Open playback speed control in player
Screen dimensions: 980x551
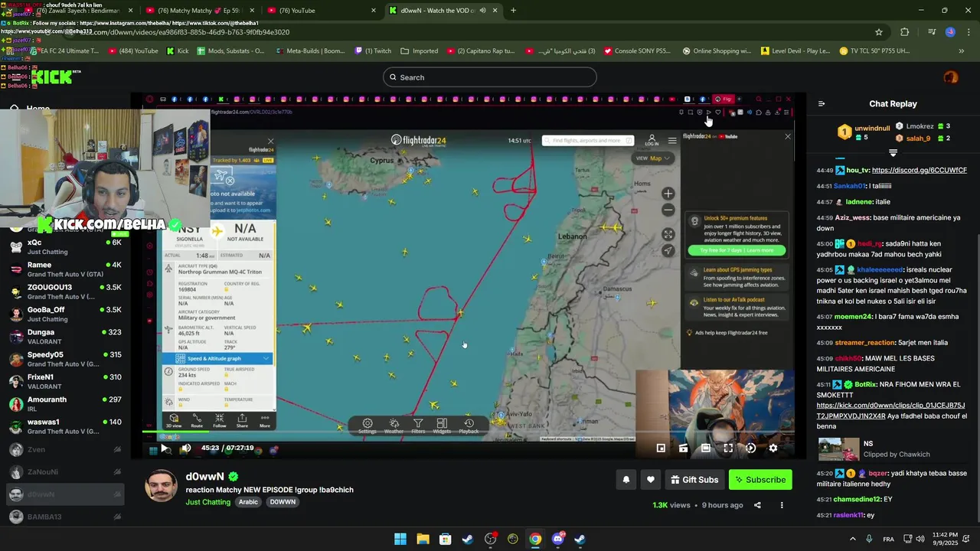[x=750, y=448]
